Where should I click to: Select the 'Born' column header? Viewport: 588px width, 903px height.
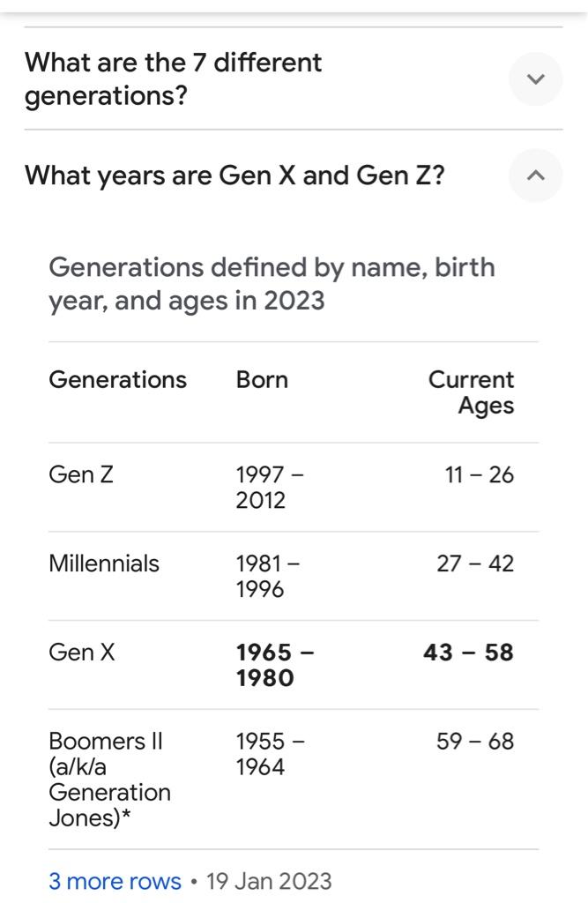(262, 379)
